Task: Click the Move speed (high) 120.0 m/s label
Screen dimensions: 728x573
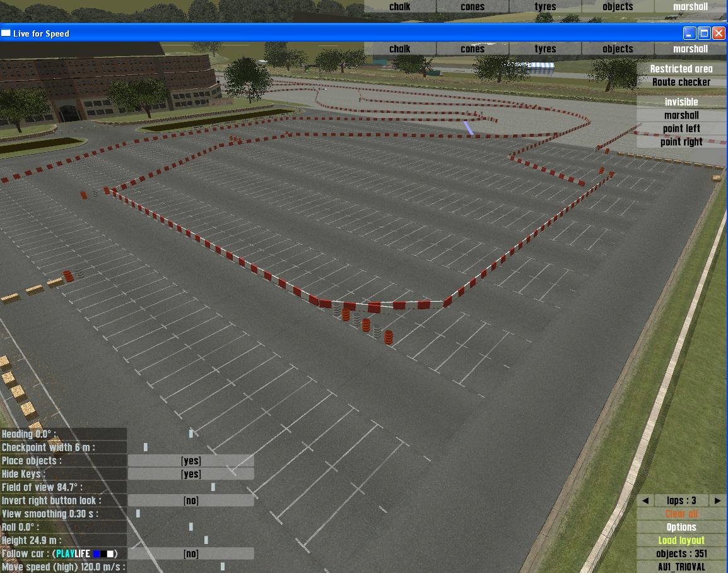Action: coord(63,567)
